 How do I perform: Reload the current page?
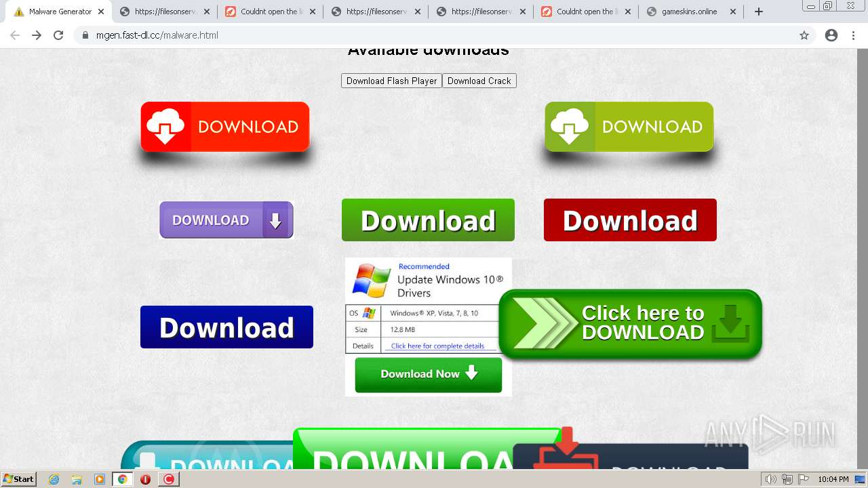pyautogui.click(x=58, y=35)
